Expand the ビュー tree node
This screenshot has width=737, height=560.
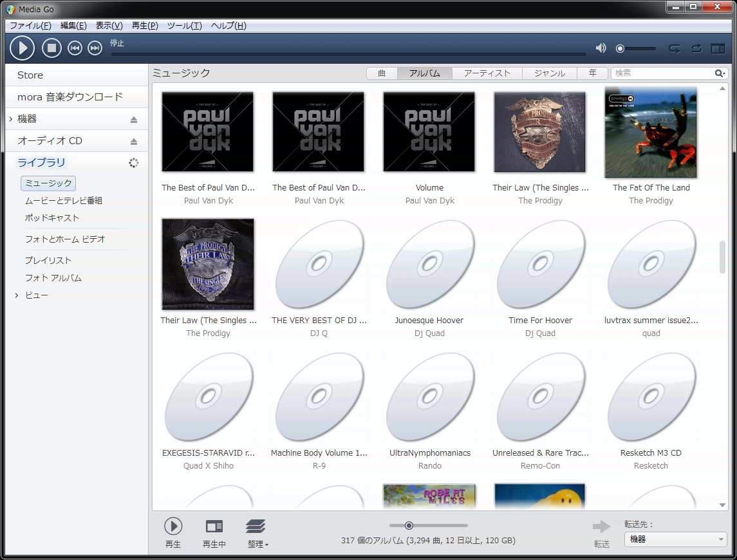pos(17,295)
